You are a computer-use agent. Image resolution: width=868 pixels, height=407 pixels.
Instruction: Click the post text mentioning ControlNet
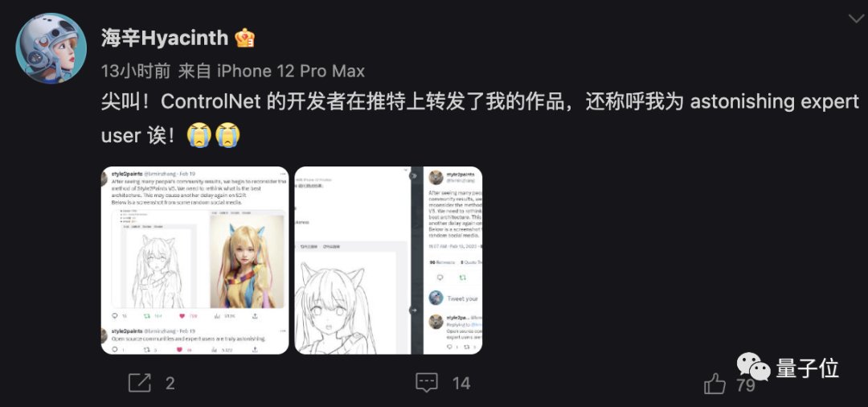480,118
